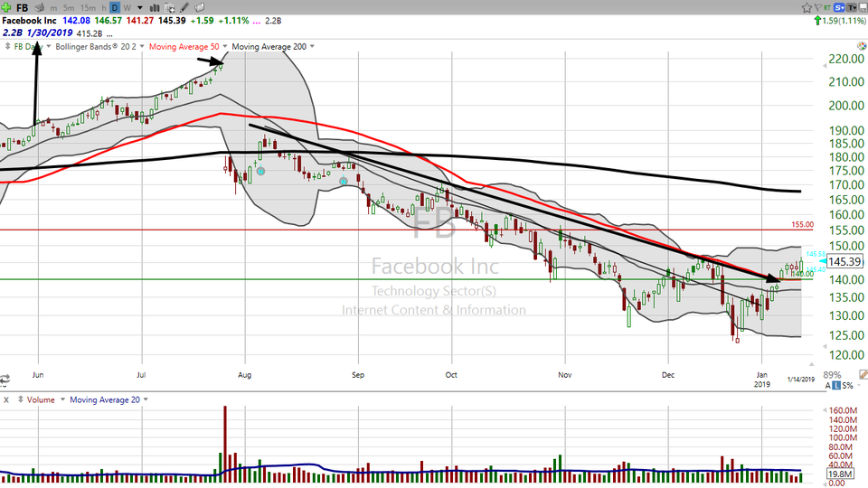
Task: Click the 145.39 current price label
Action: pos(845,261)
